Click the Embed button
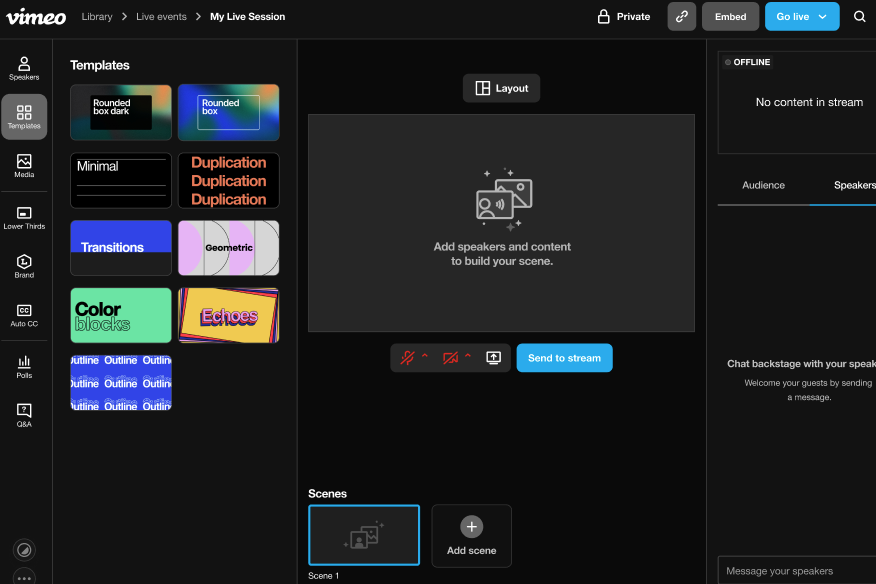Screen dimensions: 876x584 [730, 16]
